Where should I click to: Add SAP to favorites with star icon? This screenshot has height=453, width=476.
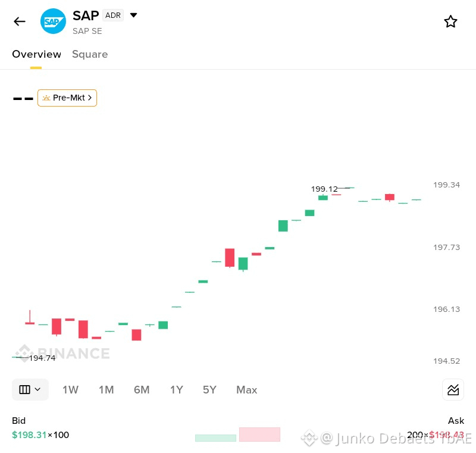pos(450,21)
